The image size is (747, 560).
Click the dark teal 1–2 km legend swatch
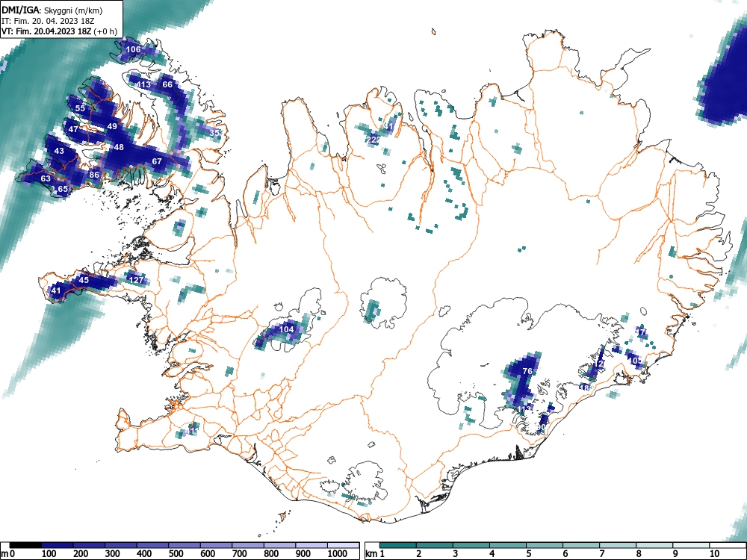point(398,545)
